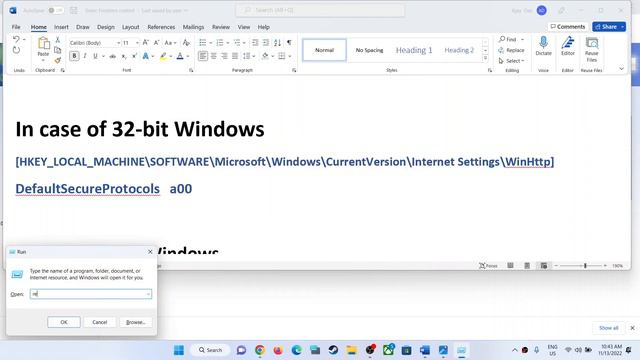Open the font name dropdown

click(x=118, y=43)
